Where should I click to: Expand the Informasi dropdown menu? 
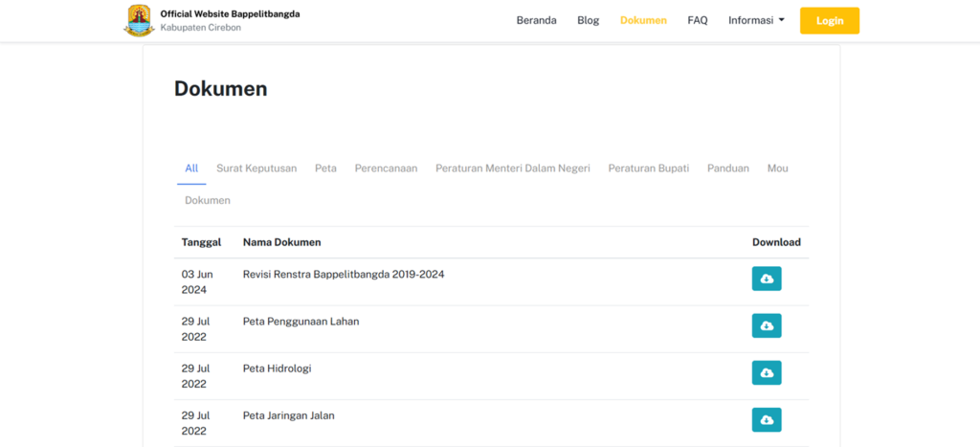[756, 21]
